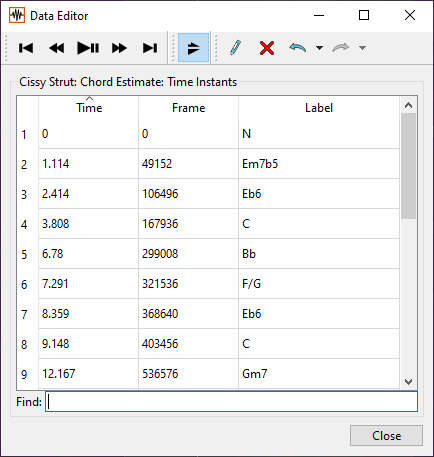Click the Label column header

319,107
